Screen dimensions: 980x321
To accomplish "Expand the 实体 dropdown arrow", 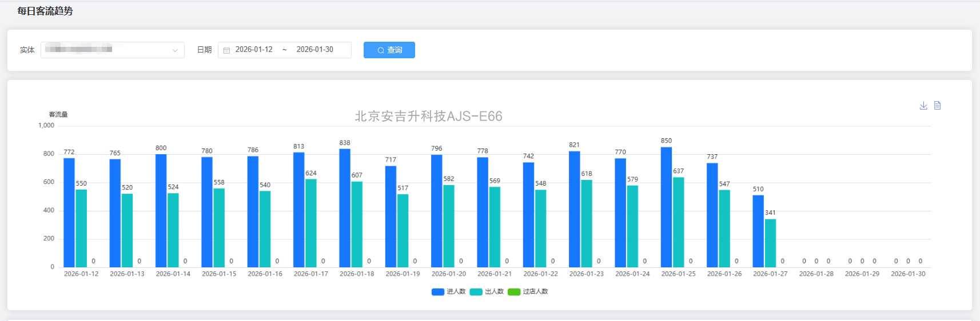I will (175, 50).
